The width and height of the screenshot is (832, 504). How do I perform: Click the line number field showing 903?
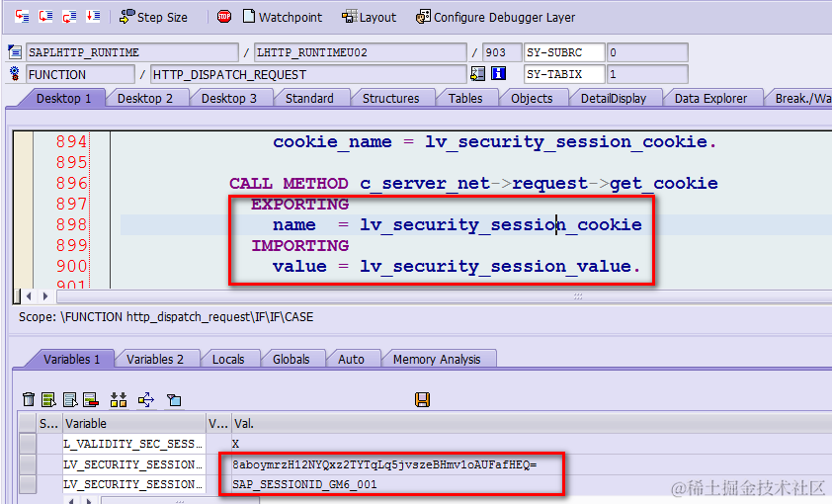click(502, 52)
